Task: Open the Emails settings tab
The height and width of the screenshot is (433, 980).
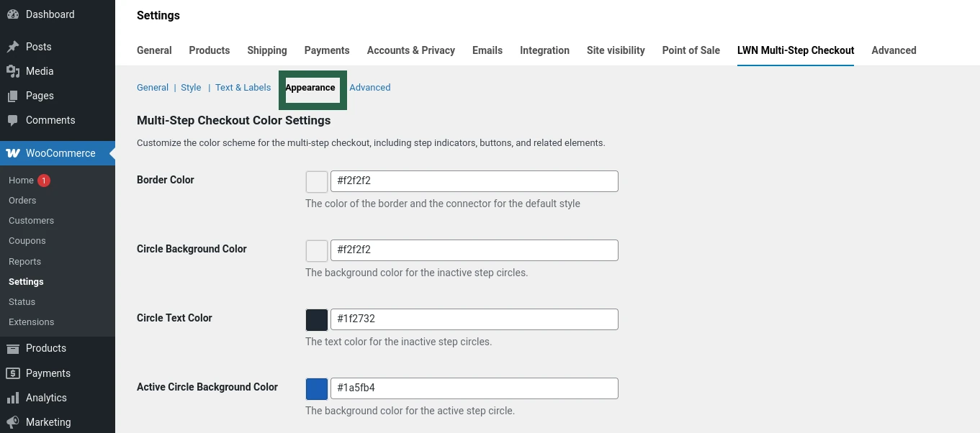Action: click(x=487, y=50)
